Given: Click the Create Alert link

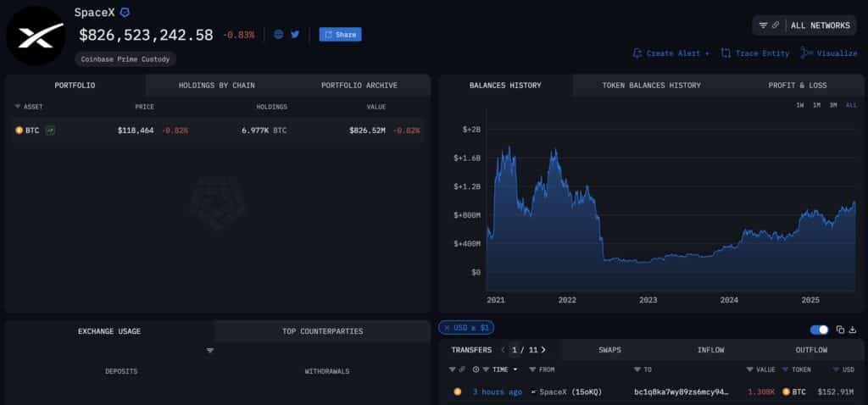Looking at the screenshot, I should [671, 53].
